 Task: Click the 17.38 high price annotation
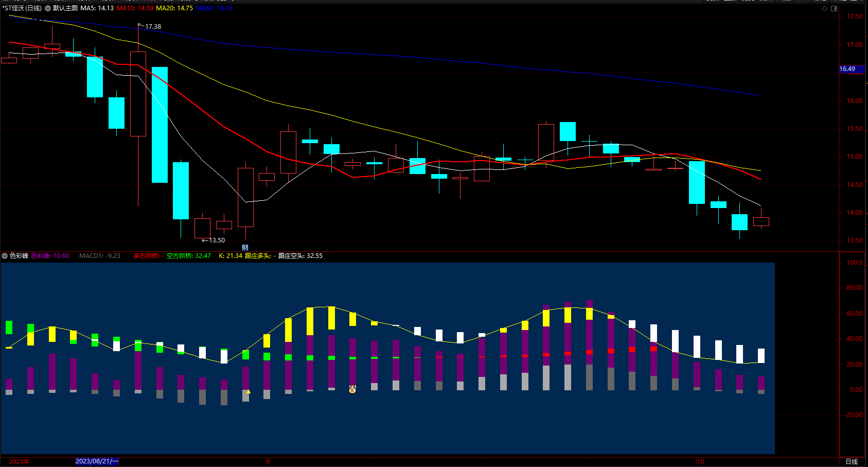[153, 27]
